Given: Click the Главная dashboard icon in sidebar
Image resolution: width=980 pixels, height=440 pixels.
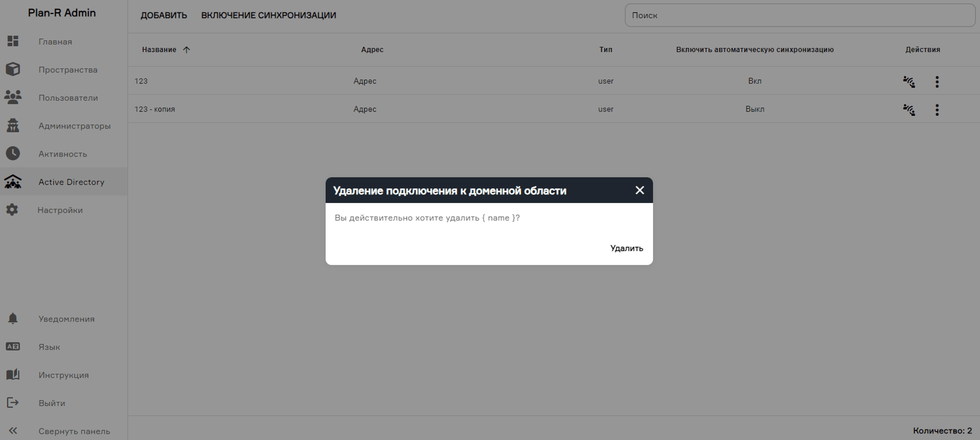Looking at the screenshot, I should 13,41.
